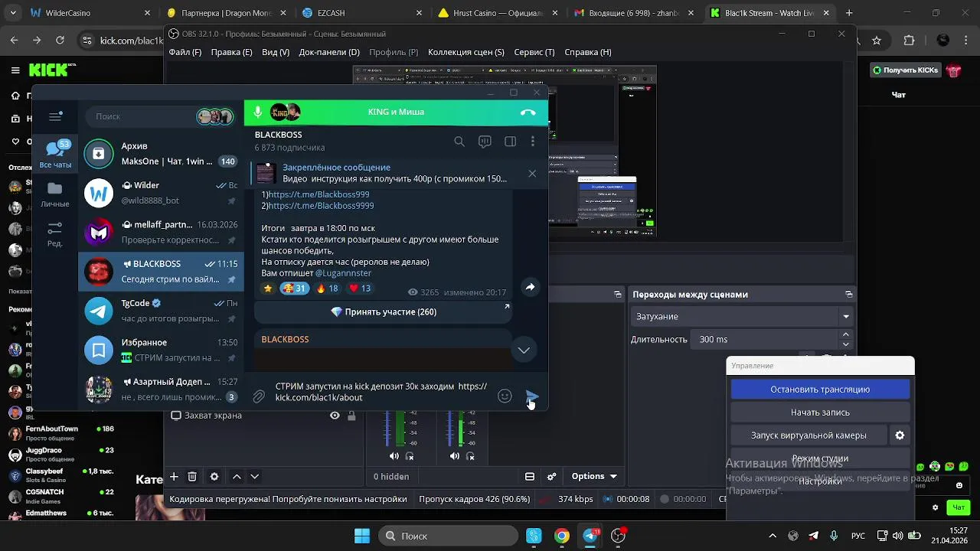Open the emoji picker in Telegram message box
980x551 pixels.
point(505,396)
